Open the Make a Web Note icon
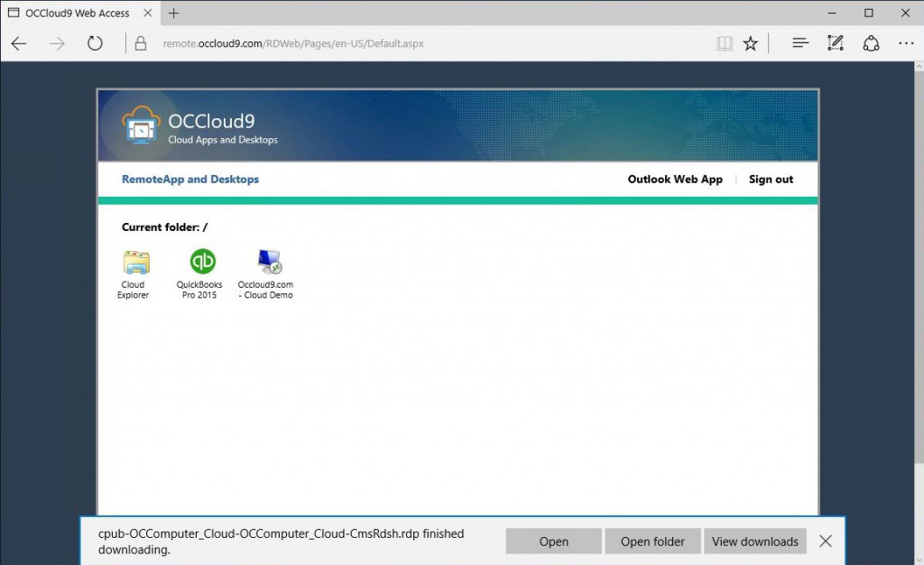The image size is (924, 565). [x=835, y=43]
